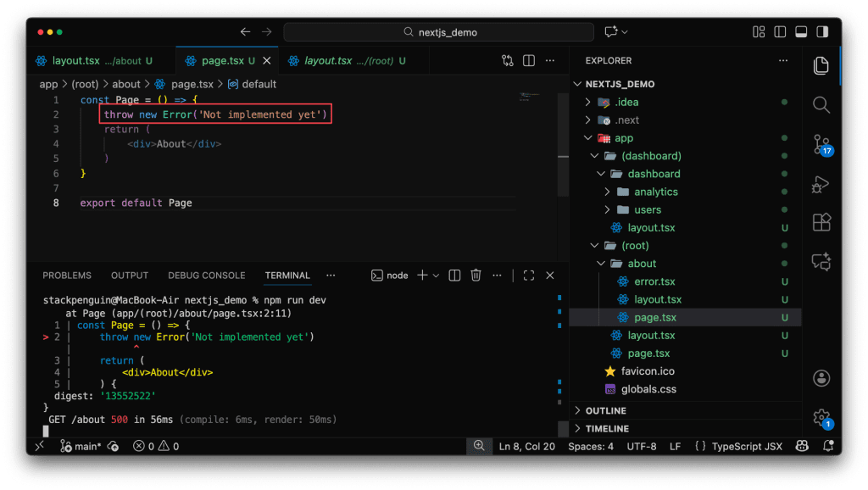Split the terminal panel
This screenshot has height=490, width=868.
point(454,276)
